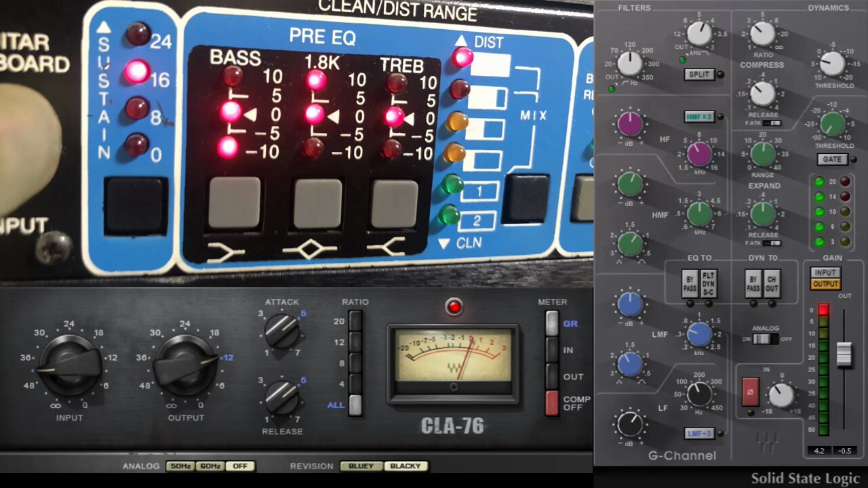This screenshot has height=488, width=868.
Task: Set CLA-76 meter to GR
Action: (552, 323)
